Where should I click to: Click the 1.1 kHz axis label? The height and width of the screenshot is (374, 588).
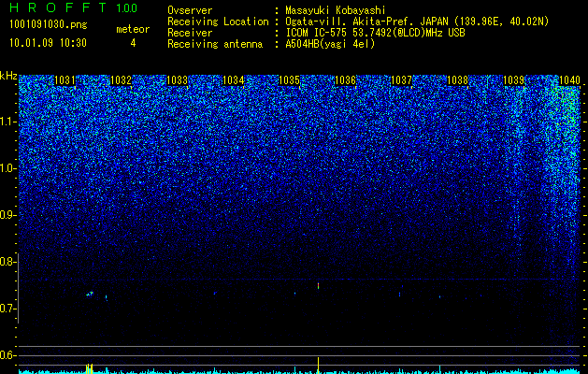[8, 122]
